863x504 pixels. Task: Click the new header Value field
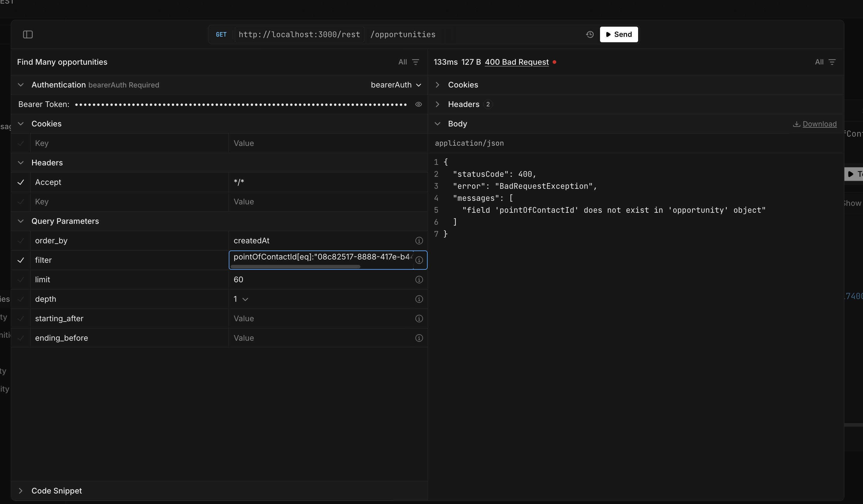328,202
